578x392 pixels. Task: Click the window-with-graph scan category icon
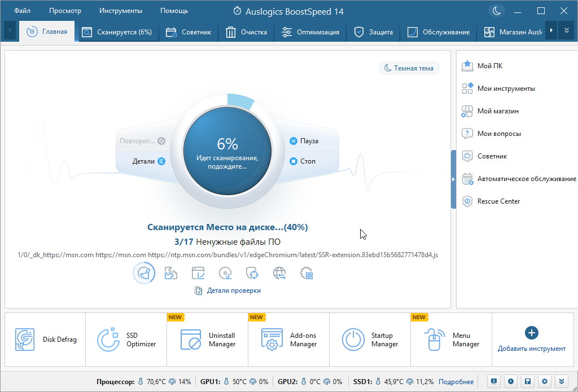point(198,274)
